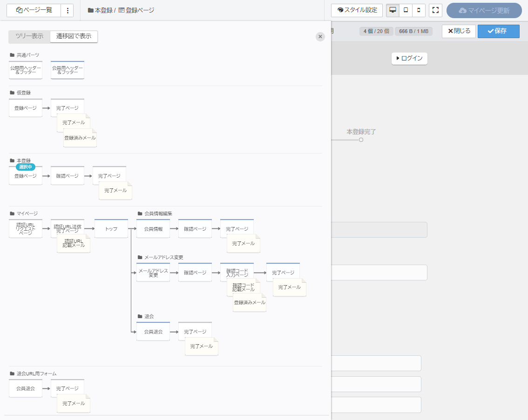Click the 本登録完了 progress step marker
This screenshot has height=420, width=528.
point(361,140)
